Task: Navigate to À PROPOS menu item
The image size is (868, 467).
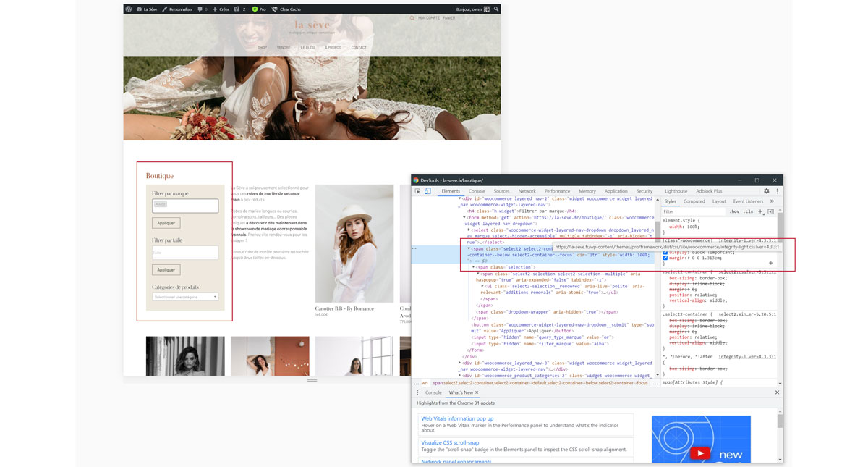Action: click(333, 48)
